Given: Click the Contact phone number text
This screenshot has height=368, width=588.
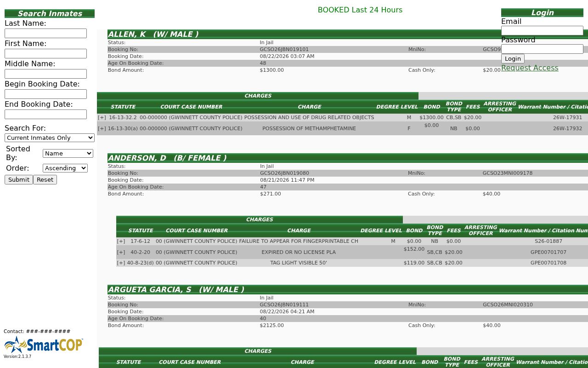Looking at the screenshot, I should coord(37,332).
